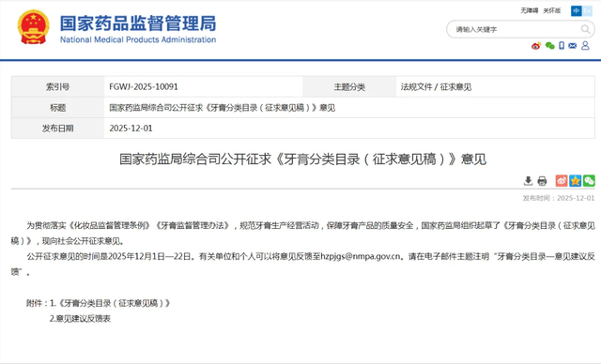The image size is (601, 364).
Task: Click the 主题分类 label cell
Action: 349,87
